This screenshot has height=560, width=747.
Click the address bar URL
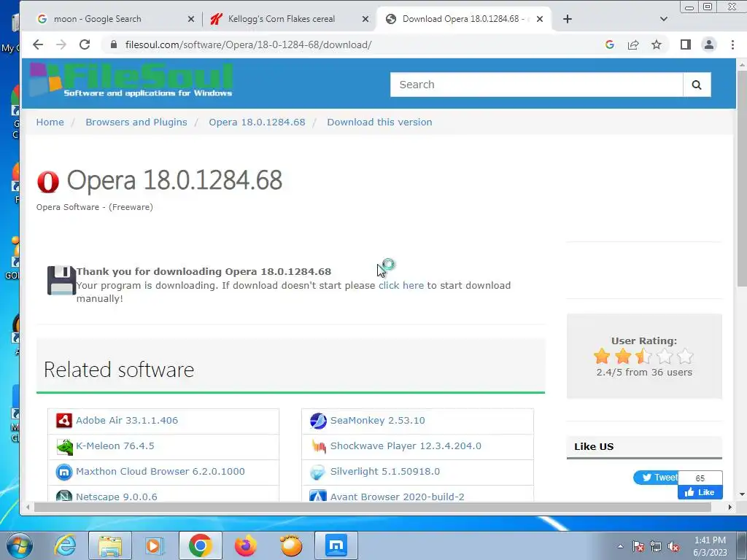click(248, 44)
